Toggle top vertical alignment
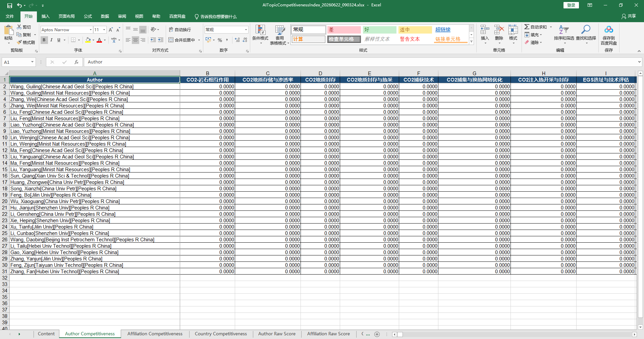The image size is (644, 339). 128,30
